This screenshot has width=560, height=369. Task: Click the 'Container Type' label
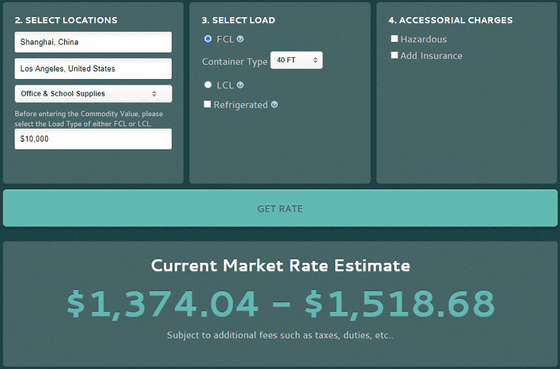click(x=235, y=62)
